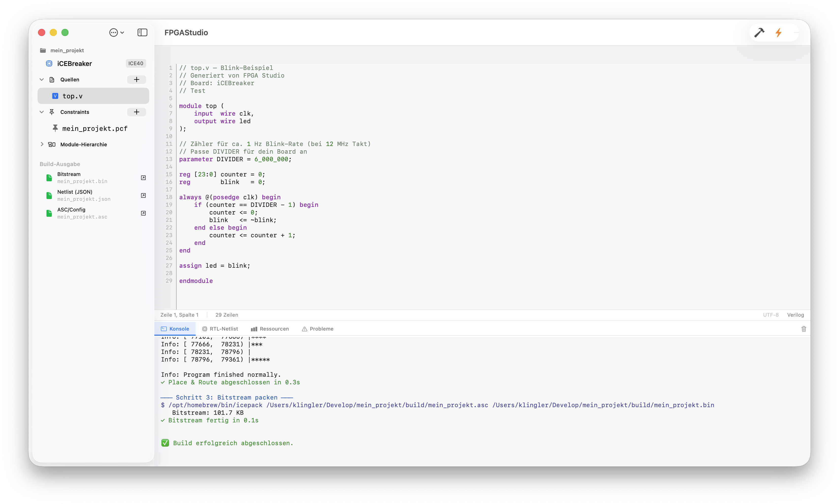The width and height of the screenshot is (839, 504).
Task: Reveal the Bitstream file via arrow icon
Action: pyautogui.click(x=143, y=178)
